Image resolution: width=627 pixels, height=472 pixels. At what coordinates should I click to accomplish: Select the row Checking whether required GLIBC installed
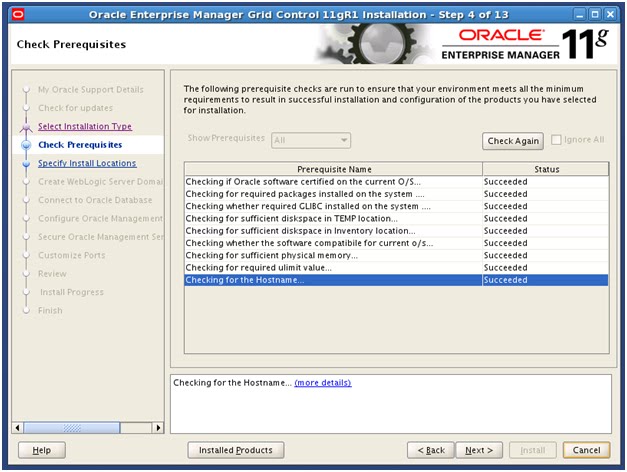[396, 206]
